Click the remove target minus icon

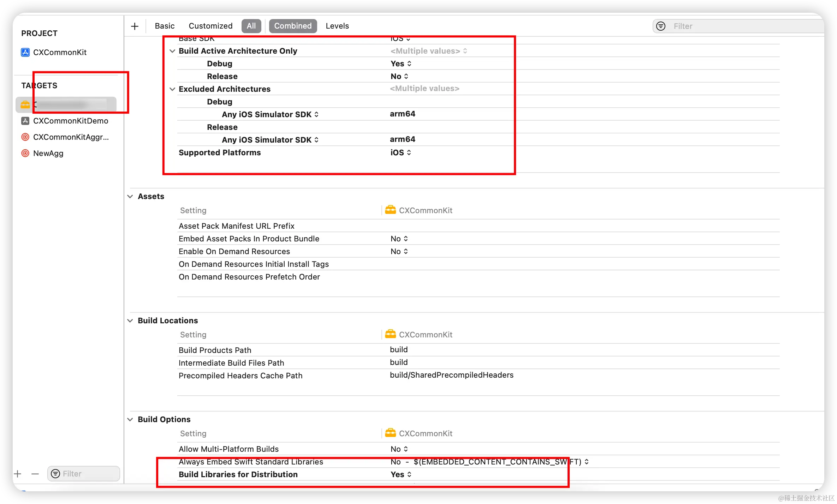click(35, 474)
